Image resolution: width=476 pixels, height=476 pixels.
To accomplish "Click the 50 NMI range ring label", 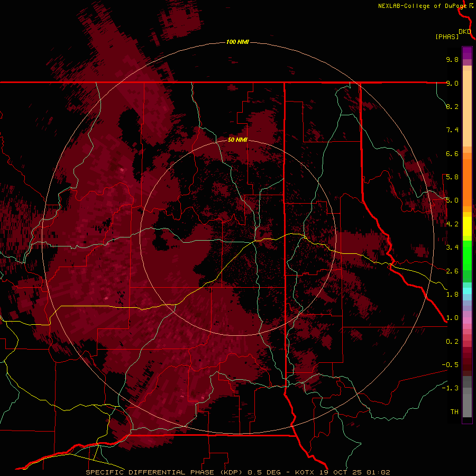I will click(x=237, y=140).
